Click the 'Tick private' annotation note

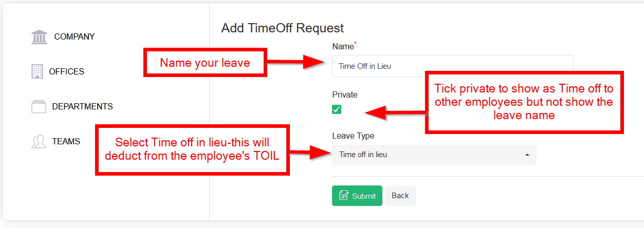pyautogui.click(x=524, y=102)
